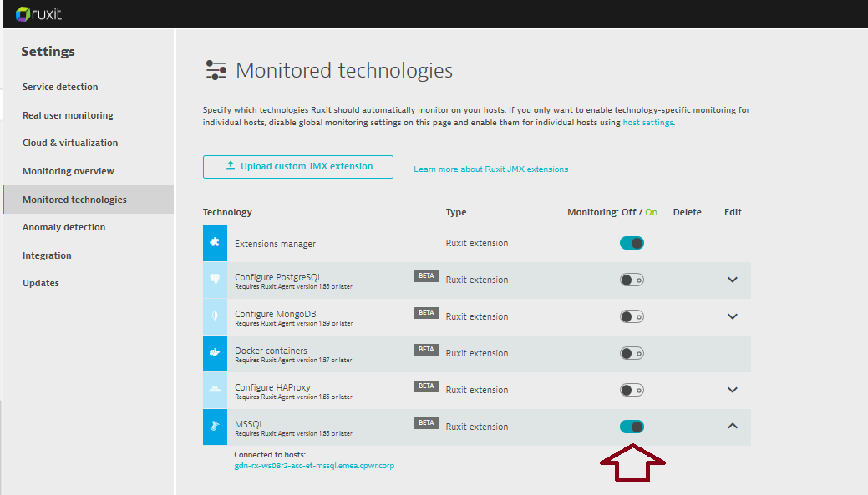Click the BETA badge on PostgreSQL row

point(426,276)
